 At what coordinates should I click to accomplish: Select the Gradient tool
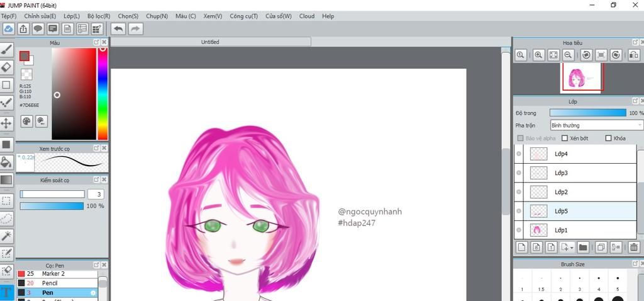pyautogui.click(x=6, y=179)
